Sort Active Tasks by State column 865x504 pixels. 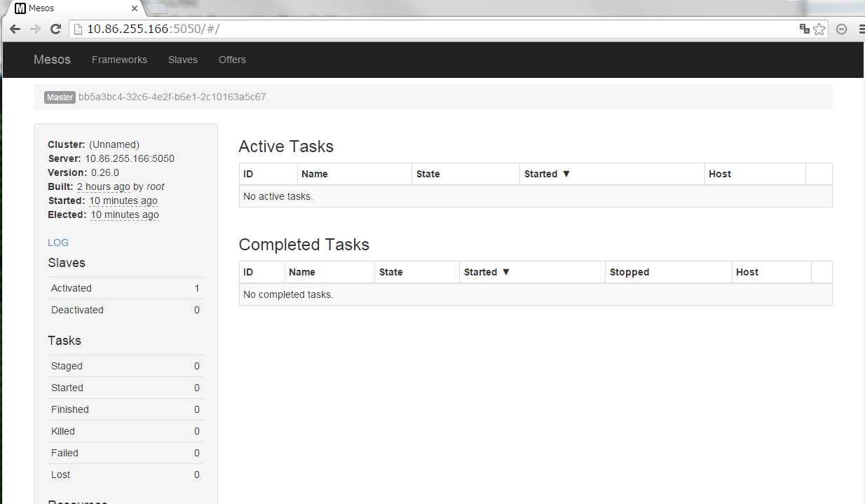pyautogui.click(x=465, y=174)
